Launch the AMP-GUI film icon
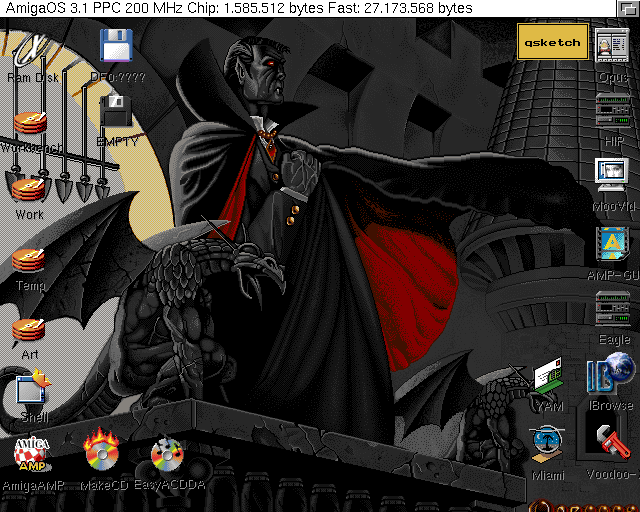Screen dimensions: 640x512 pos(612,243)
